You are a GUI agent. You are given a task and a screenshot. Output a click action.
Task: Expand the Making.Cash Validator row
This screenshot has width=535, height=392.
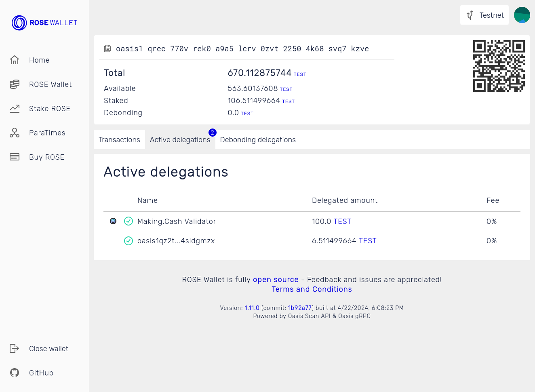tap(177, 221)
